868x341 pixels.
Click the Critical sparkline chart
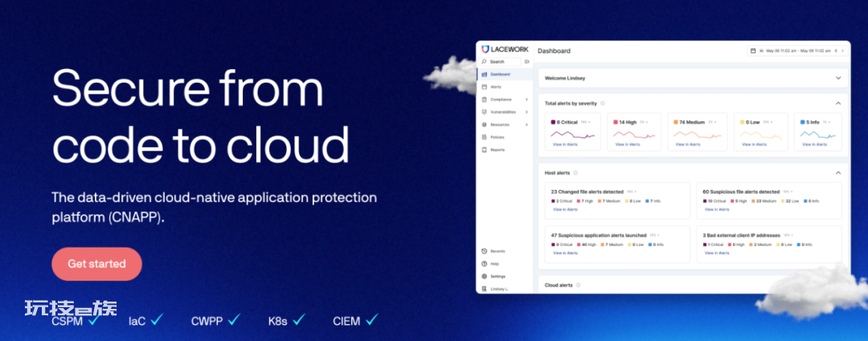pos(572,134)
